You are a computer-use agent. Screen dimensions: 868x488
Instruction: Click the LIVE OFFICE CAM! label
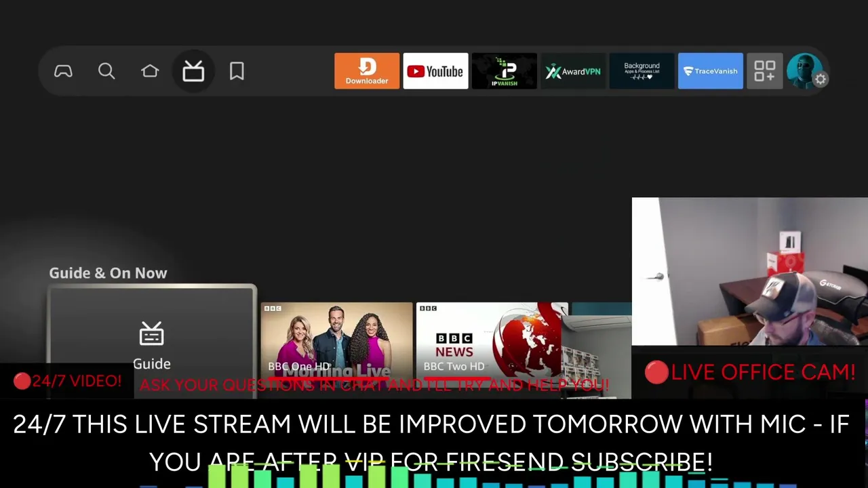(x=750, y=372)
